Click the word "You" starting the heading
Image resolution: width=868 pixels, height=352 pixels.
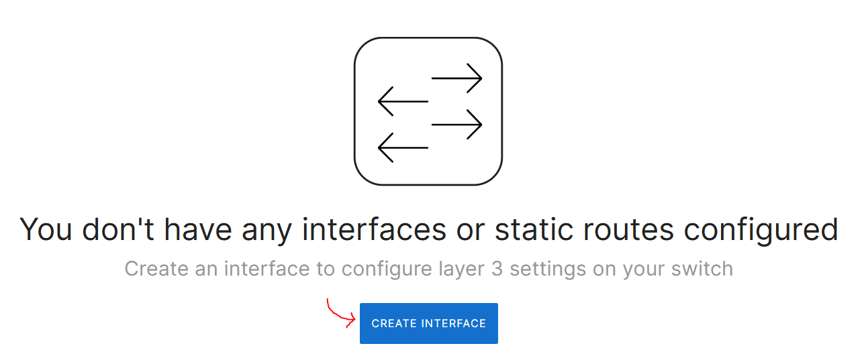click(46, 229)
